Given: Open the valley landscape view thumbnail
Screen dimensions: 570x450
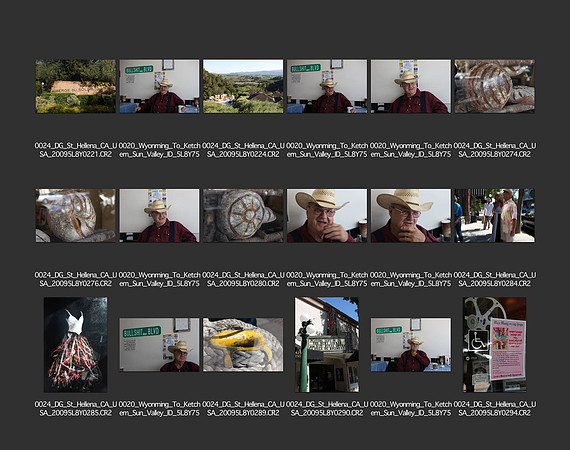Looking at the screenshot, I should point(243,86).
